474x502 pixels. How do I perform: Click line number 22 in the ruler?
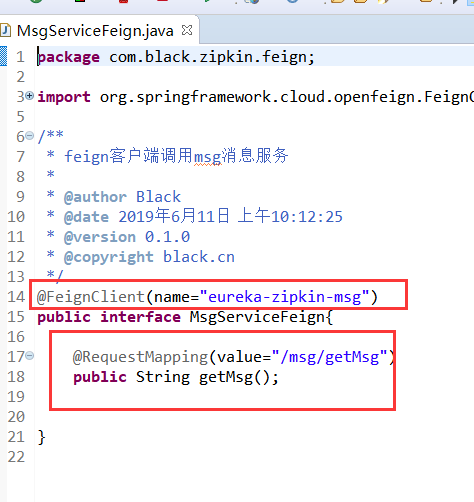point(16,457)
